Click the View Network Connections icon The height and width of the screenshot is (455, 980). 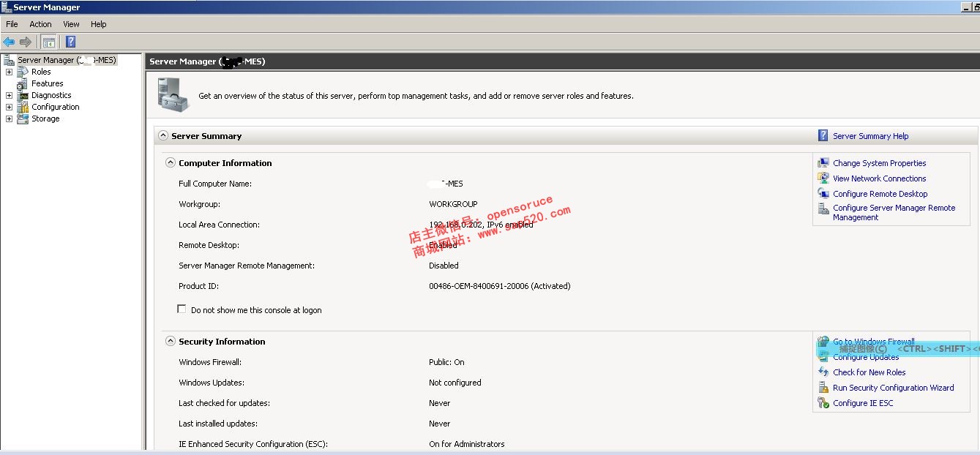pos(823,178)
